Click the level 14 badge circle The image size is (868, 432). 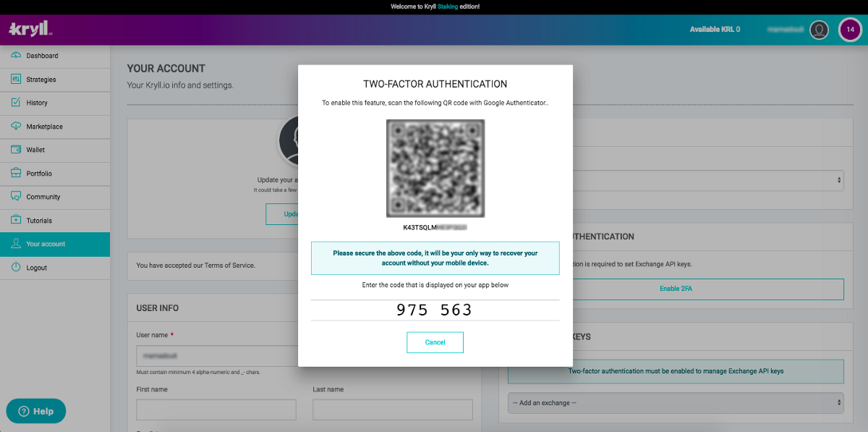[850, 30]
